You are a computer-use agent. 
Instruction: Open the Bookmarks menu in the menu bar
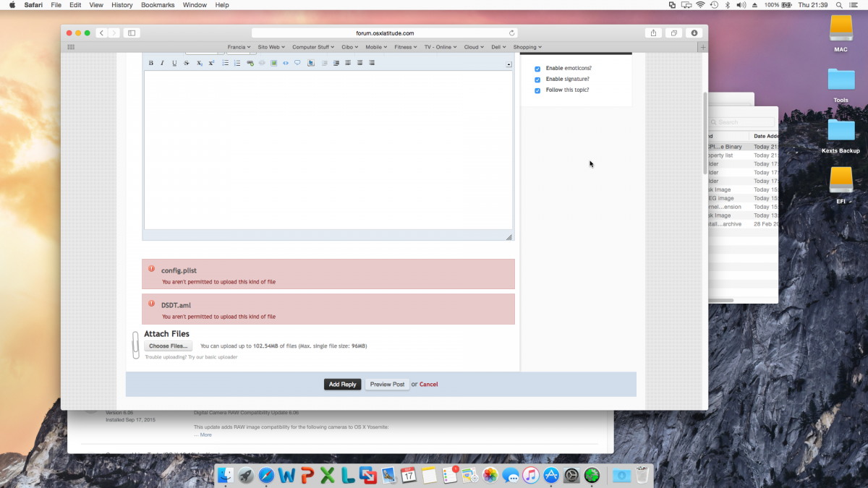(157, 5)
